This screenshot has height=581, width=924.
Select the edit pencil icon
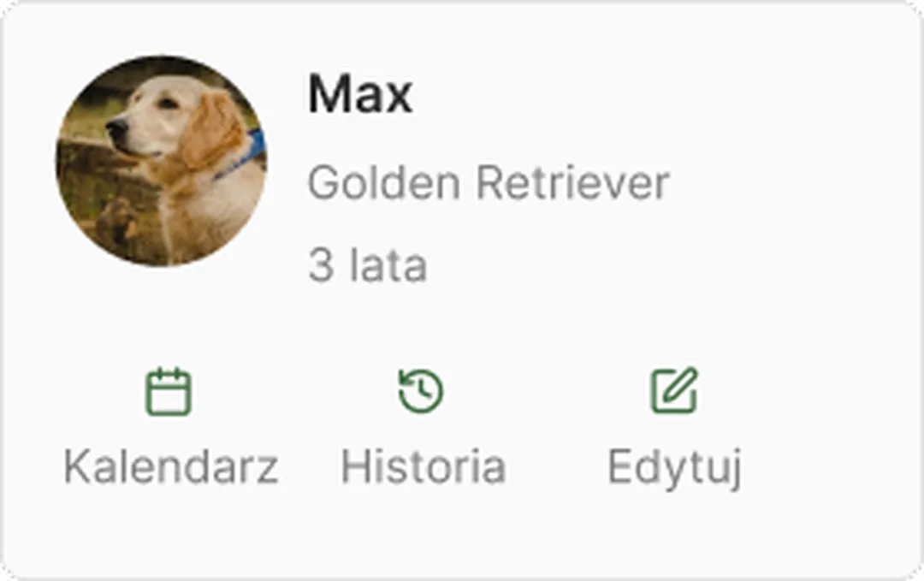(674, 391)
